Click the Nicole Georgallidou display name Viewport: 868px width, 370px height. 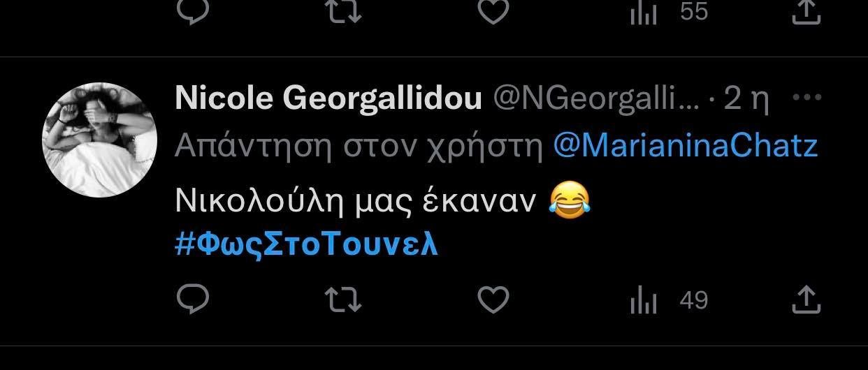point(328,100)
